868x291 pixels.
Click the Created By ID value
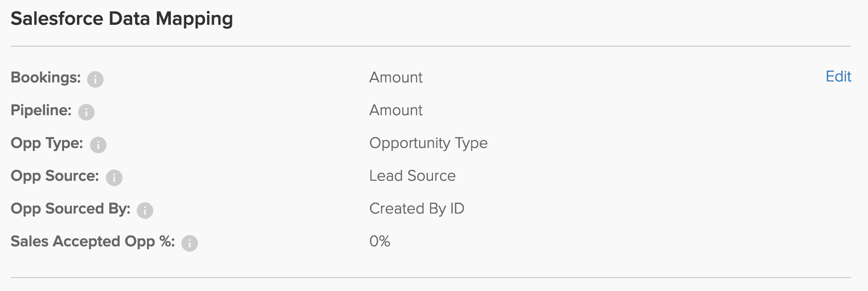(417, 209)
